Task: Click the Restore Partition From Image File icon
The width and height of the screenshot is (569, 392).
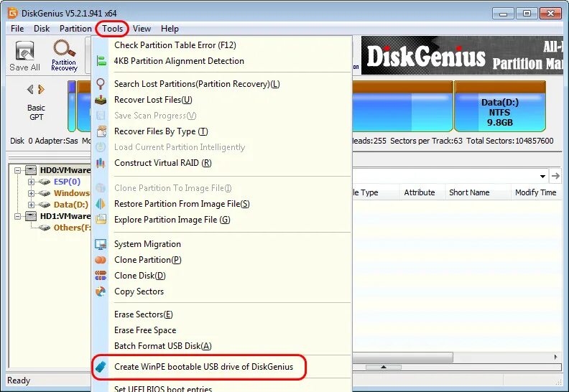Action: [x=101, y=204]
